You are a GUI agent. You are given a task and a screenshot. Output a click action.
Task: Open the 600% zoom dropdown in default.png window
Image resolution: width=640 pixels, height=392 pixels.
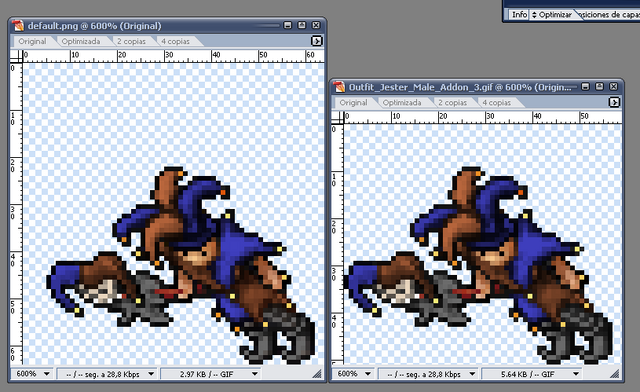coord(33,374)
